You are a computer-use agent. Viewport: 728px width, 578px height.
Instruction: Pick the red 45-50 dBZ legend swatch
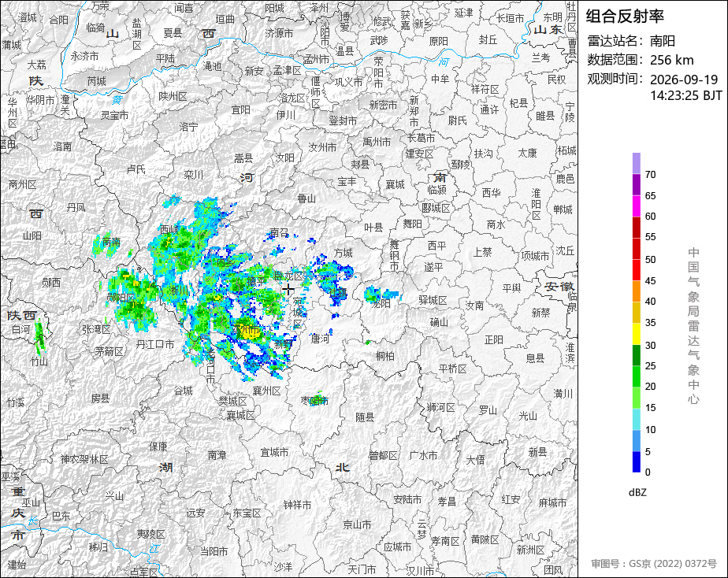point(636,270)
